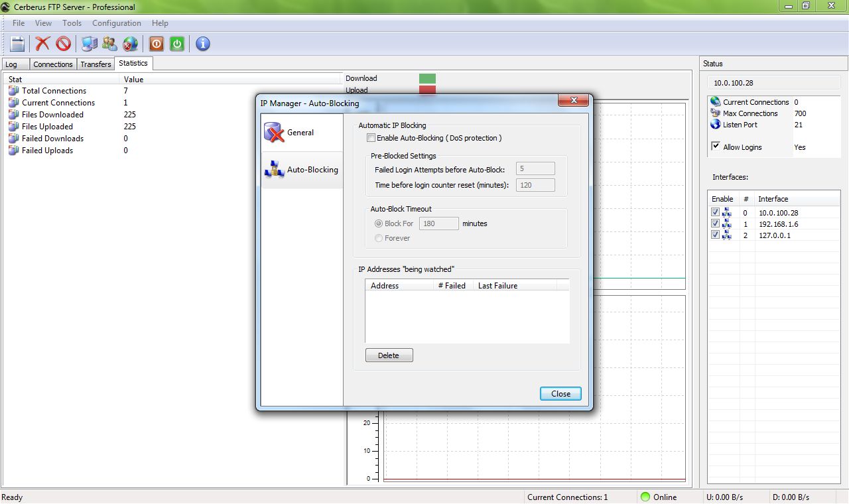The height and width of the screenshot is (504, 849).
Task: Click status bar text Current Connections: 1
Action: (567, 497)
